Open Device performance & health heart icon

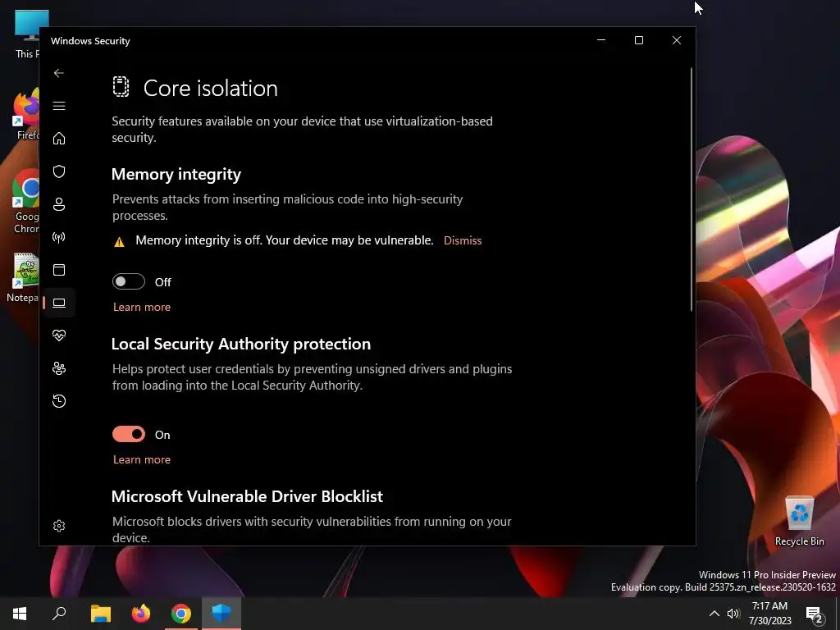tap(59, 336)
